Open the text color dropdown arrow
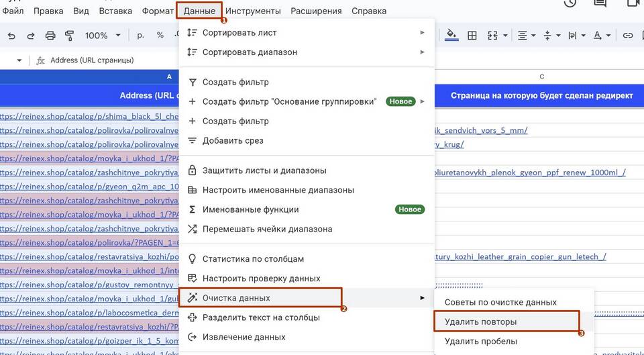The height and width of the screenshot is (355, 644). pyautogui.click(x=608, y=36)
